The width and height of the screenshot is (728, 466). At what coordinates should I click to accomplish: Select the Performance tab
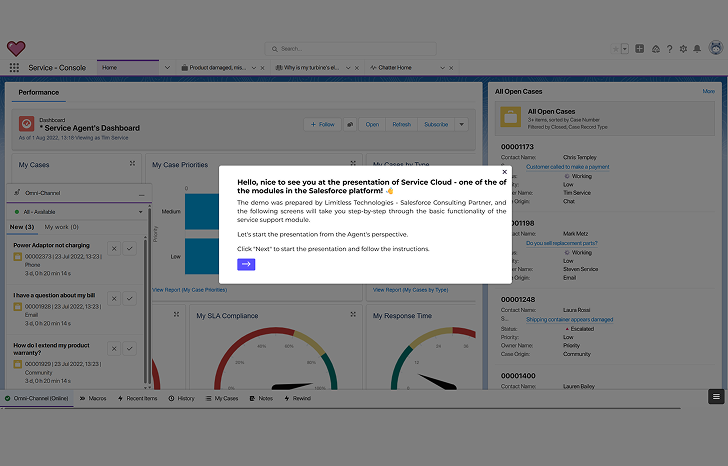tap(39, 92)
